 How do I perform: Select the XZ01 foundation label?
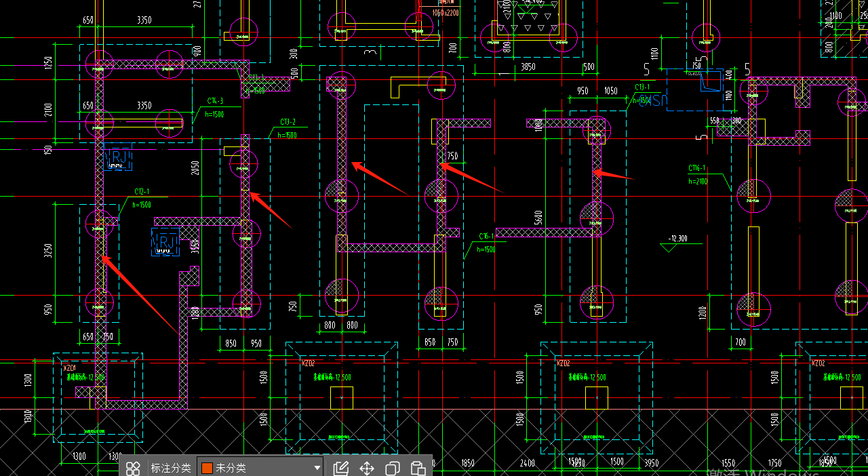click(69, 368)
